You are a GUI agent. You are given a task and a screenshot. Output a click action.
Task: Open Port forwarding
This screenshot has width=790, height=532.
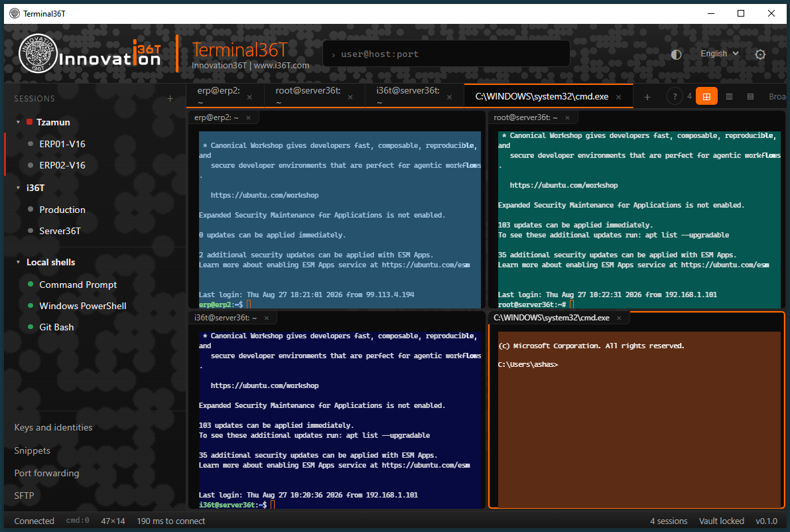(x=47, y=473)
